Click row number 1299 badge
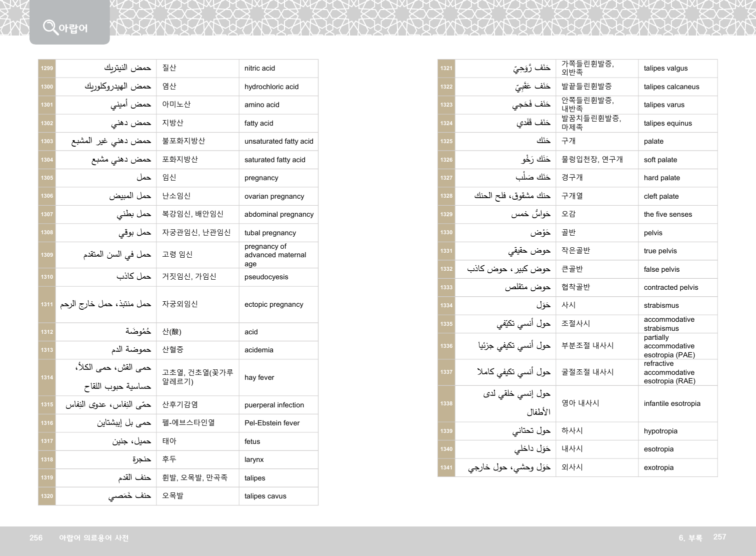The image size is (756, 556). [47, 69]
